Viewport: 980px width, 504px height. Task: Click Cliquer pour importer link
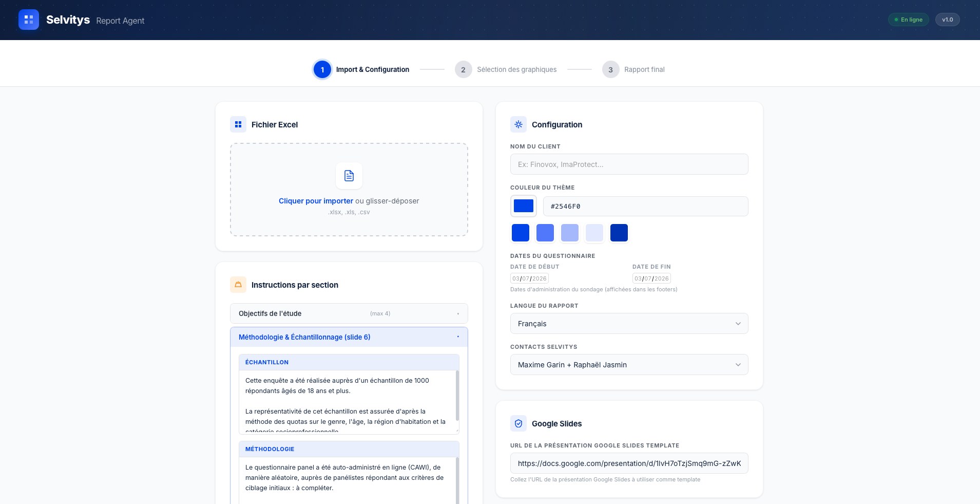[x=316, y=201]
